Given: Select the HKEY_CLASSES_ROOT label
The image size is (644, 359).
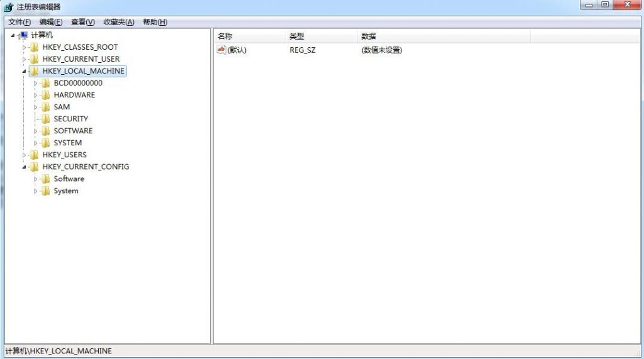Looking at the screenshot, I should coord(80,47).
